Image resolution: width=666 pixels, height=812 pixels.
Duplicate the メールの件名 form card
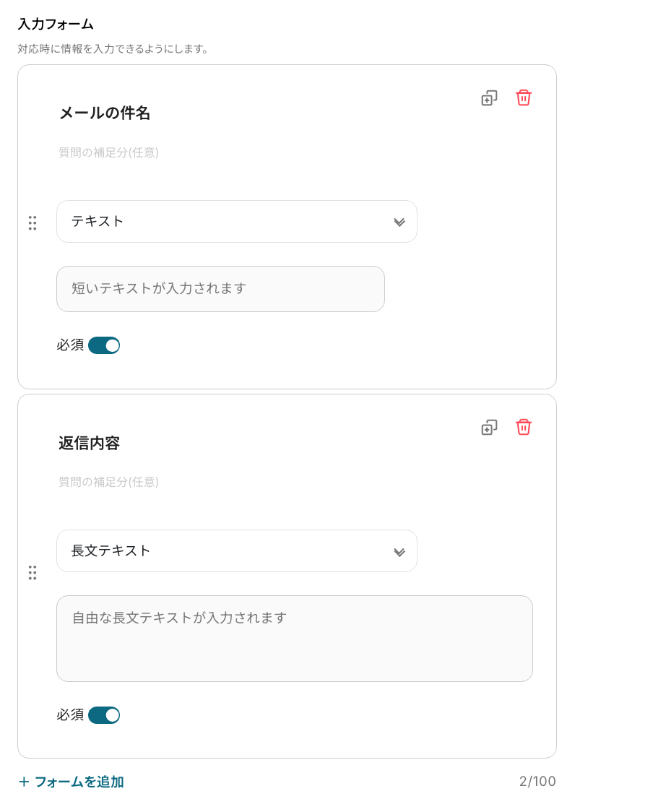pyautogui.click(x=489, y=98)
